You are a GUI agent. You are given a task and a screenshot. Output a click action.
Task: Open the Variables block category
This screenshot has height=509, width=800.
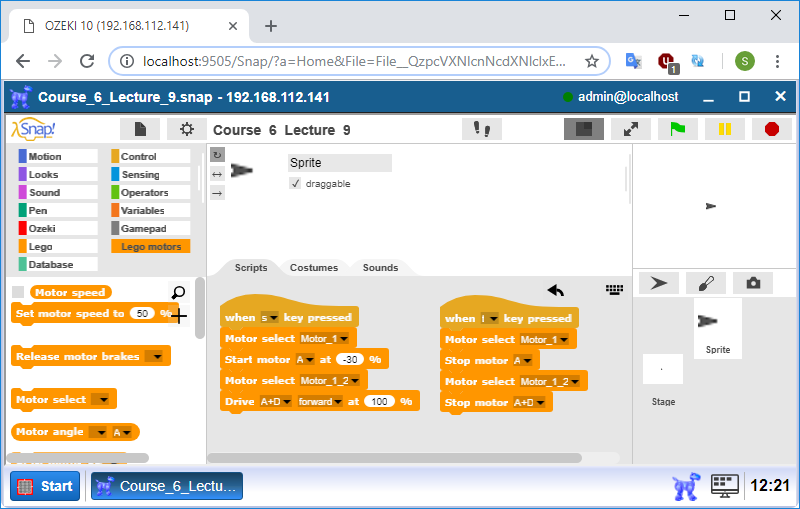151,211
